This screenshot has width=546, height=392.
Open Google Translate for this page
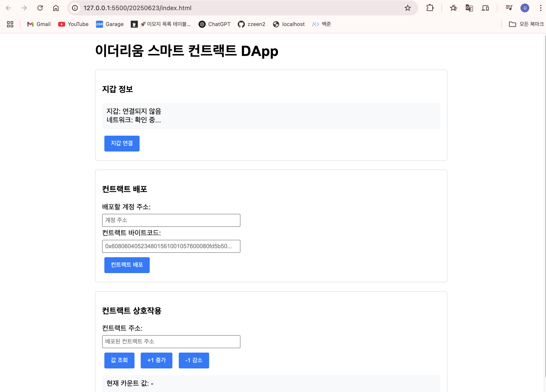point(469,8)
